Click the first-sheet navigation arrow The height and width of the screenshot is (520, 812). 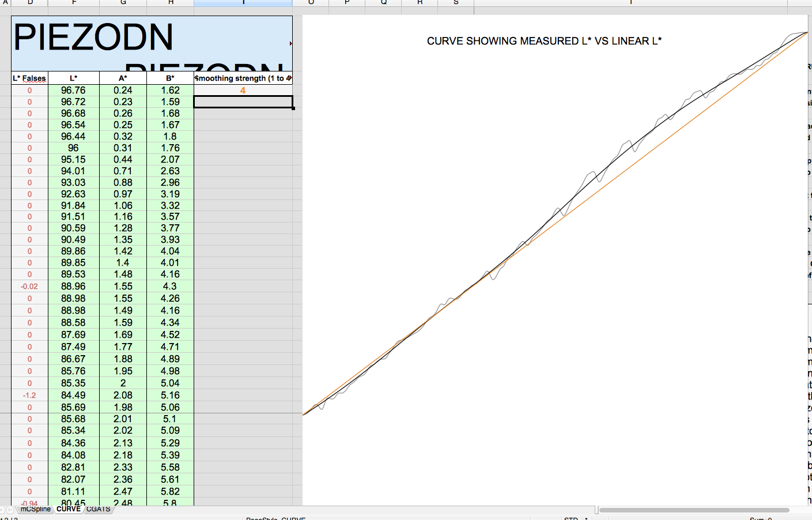click(x=2, y=510)
